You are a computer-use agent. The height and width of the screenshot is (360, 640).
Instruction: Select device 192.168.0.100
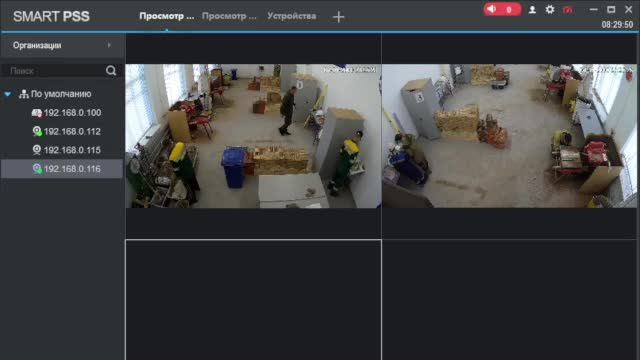tap(72, 113)
